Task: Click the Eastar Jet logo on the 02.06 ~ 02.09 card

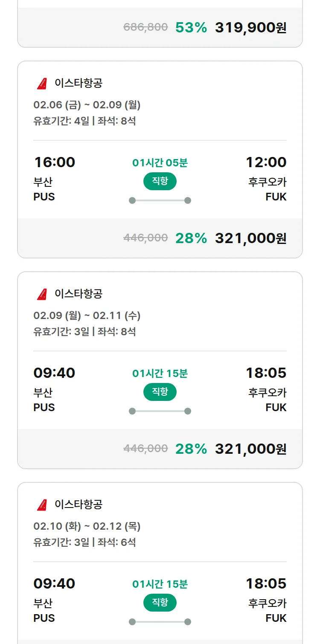Action: pos(42,84)
